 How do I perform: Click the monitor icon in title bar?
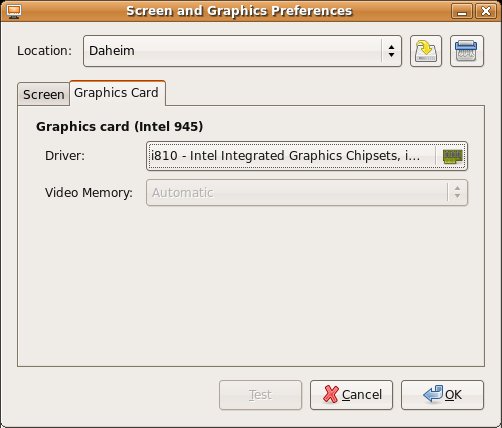pyautogui.click(x=14, y=11)
